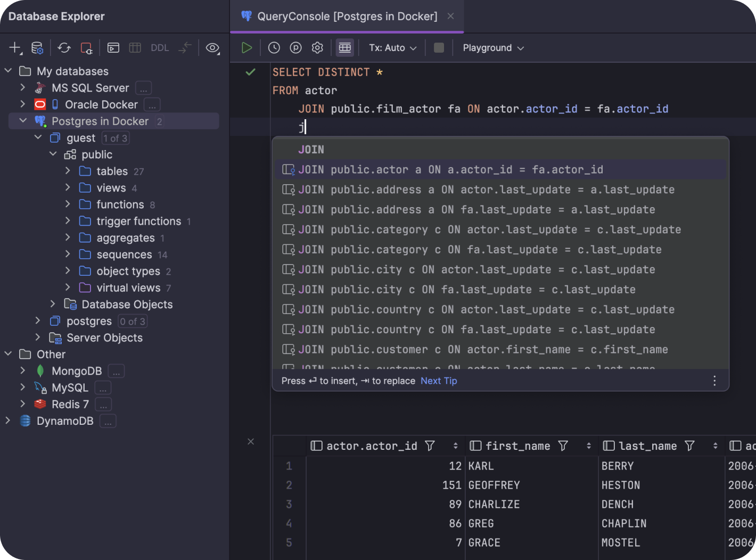
Task: Open the Tx: Auto transaction mode dropdown
Action: pos(392,47)
